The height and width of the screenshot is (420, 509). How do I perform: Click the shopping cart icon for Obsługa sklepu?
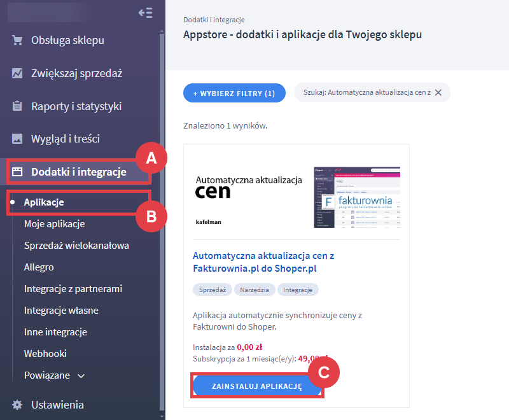[x=17, y=40]
